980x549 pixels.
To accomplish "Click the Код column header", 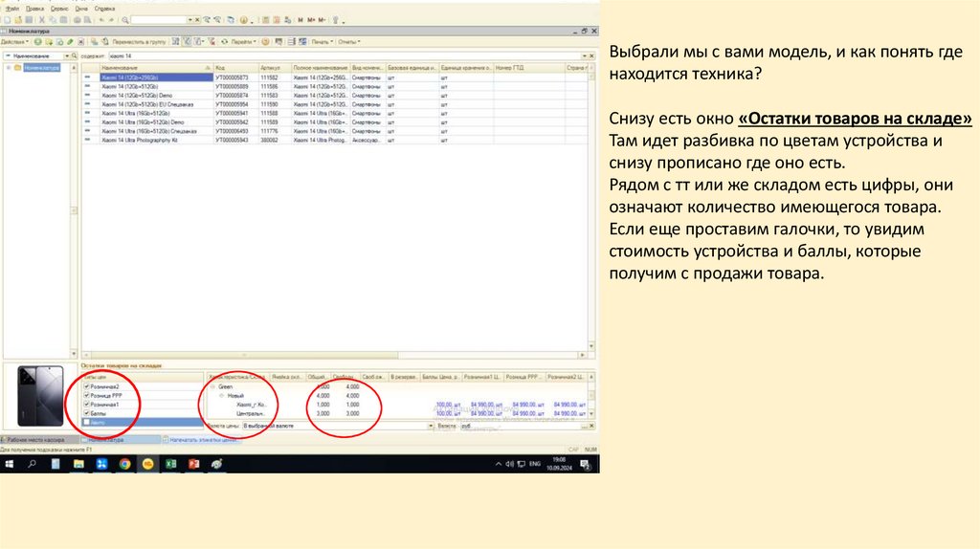I will pyautogui.click(x=235, y=68).
